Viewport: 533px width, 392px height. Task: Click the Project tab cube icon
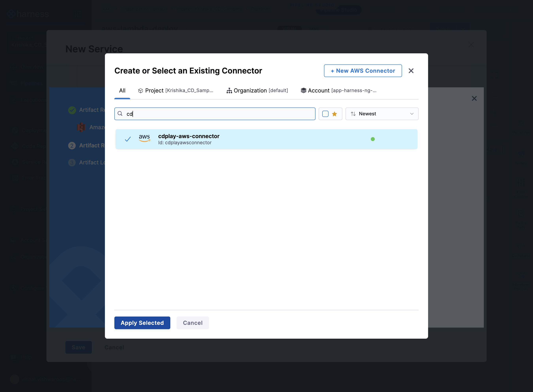[x=140, y=91]
